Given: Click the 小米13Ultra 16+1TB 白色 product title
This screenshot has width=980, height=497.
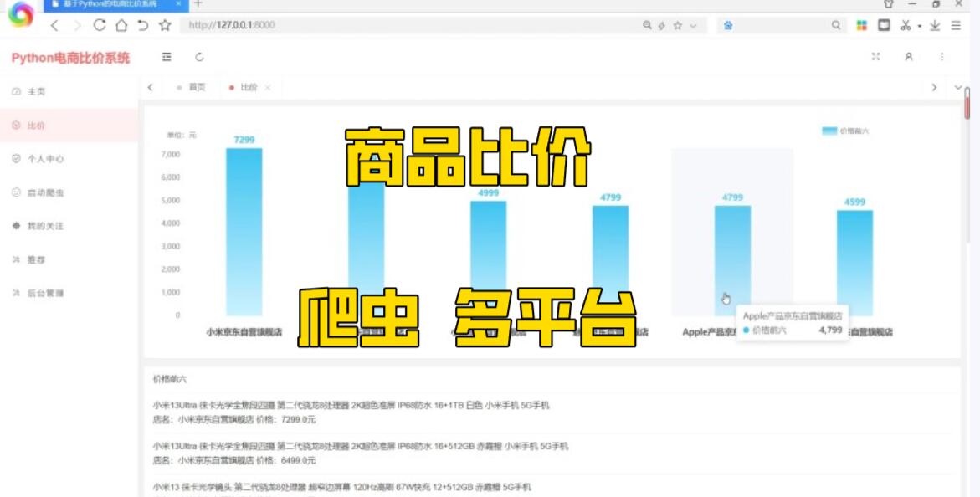Looking at the screenshot, I should pos(351,405).
